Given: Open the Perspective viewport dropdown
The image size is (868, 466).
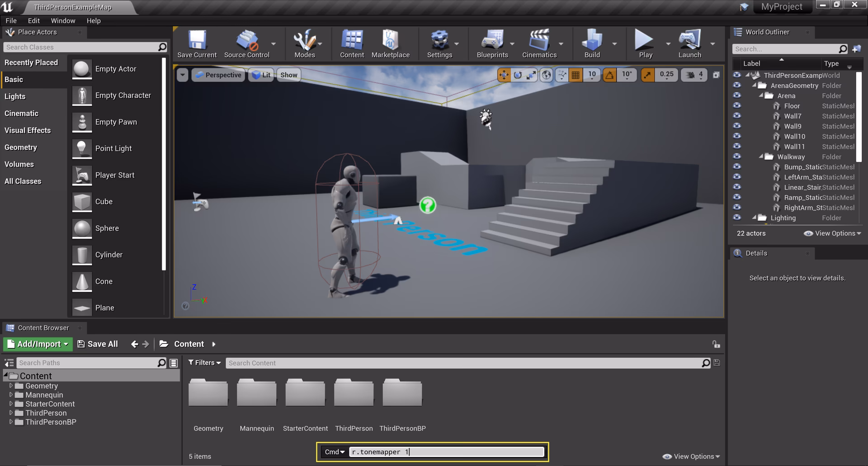Looking at the screenshot, I should click(x=218, y=75).
